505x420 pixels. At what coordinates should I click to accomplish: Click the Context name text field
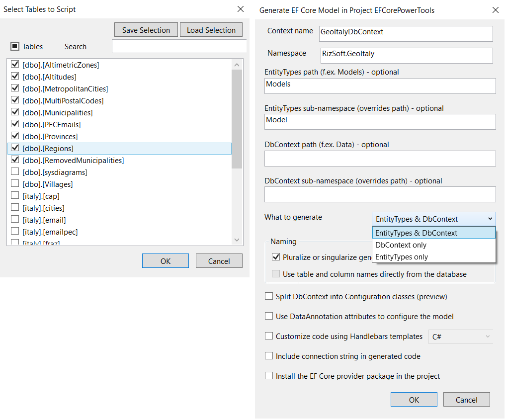406,34
